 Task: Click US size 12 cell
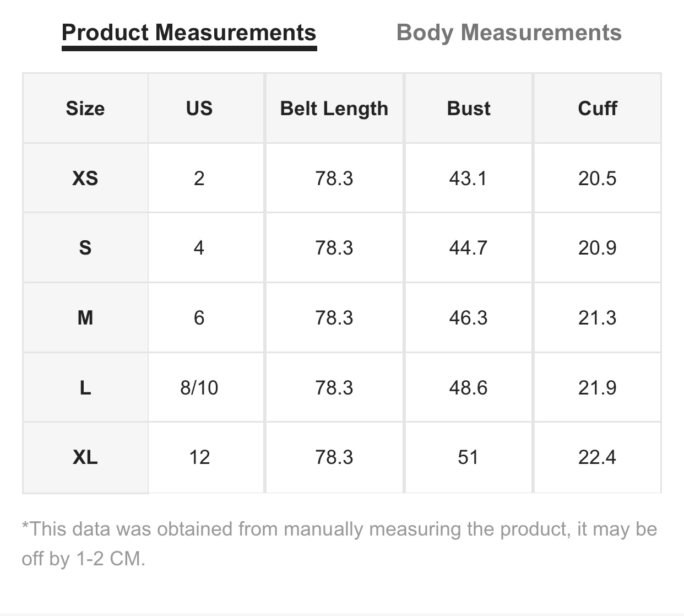199,457
